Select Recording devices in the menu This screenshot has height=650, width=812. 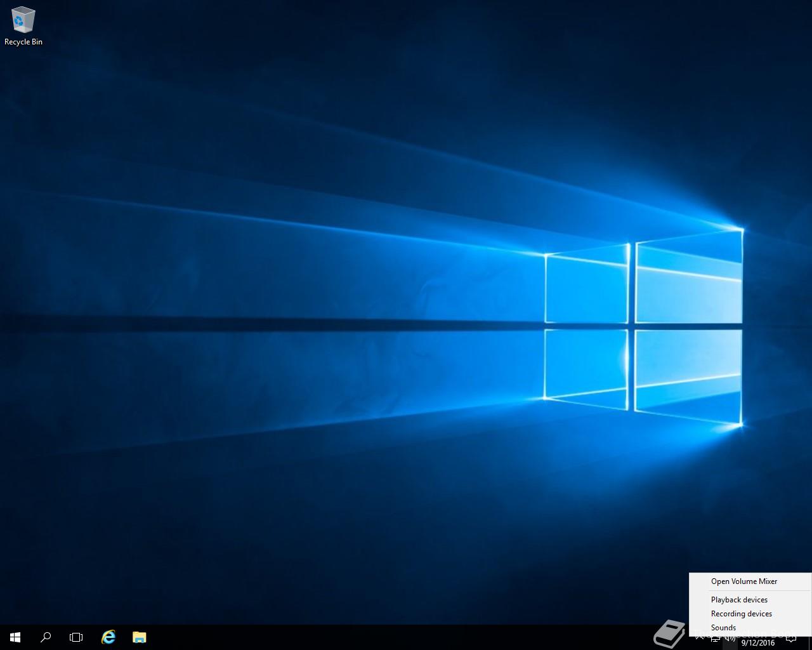[x=750, y=614]
